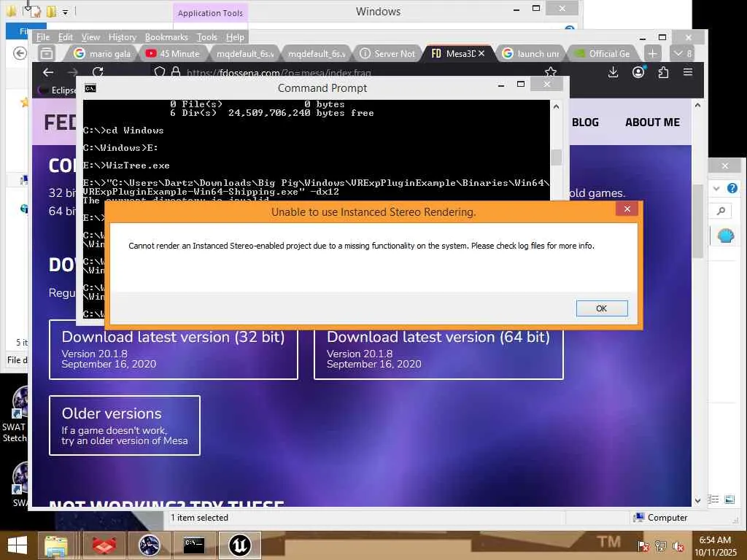The image size is (747, 560).
Task: Click Firefox back arrow
Action: [x=48, y=72]
